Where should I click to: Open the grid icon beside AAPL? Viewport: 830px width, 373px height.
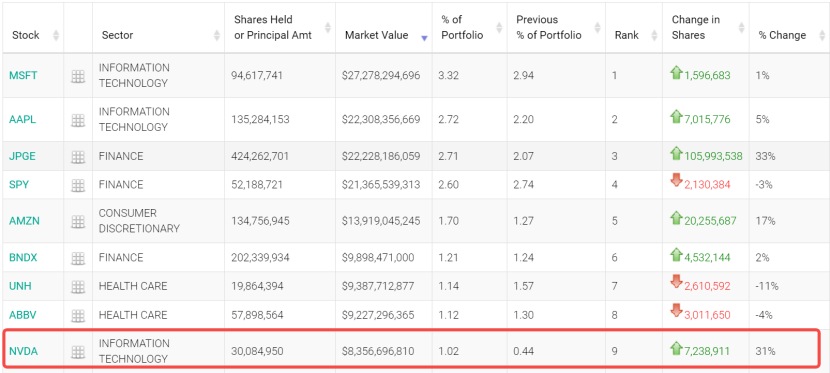tap(78, 120)
